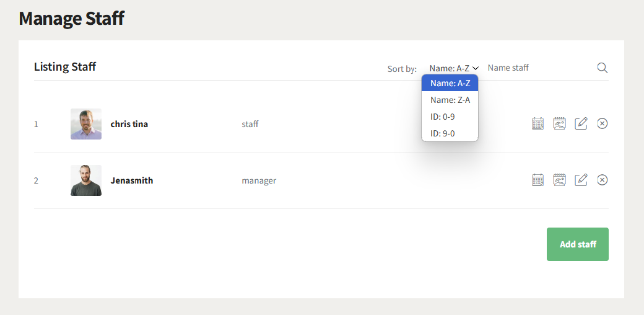The image size is (644, 315).
Task: Delete chris tina from staff list
Action: (602, 123)
